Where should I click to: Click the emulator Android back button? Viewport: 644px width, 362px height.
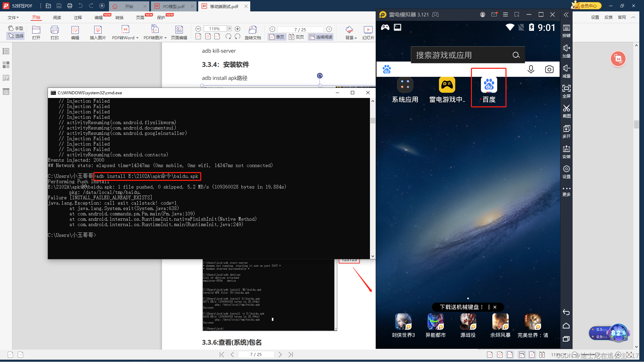pos(566,312)
